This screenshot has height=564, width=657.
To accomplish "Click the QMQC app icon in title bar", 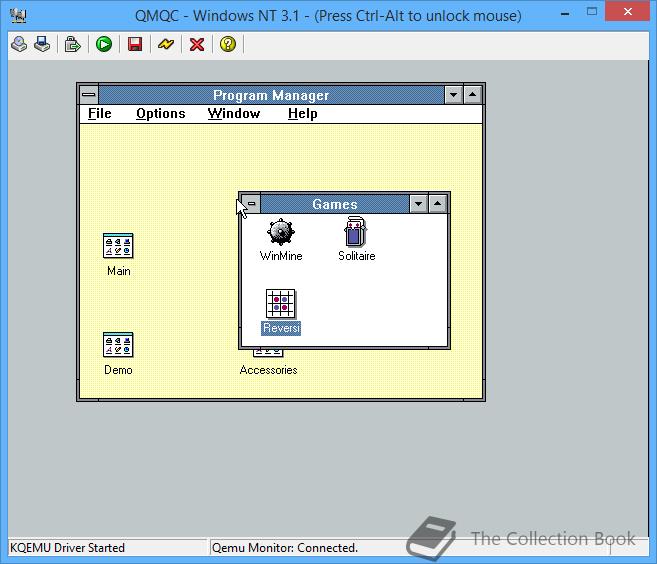I will 18,16.
